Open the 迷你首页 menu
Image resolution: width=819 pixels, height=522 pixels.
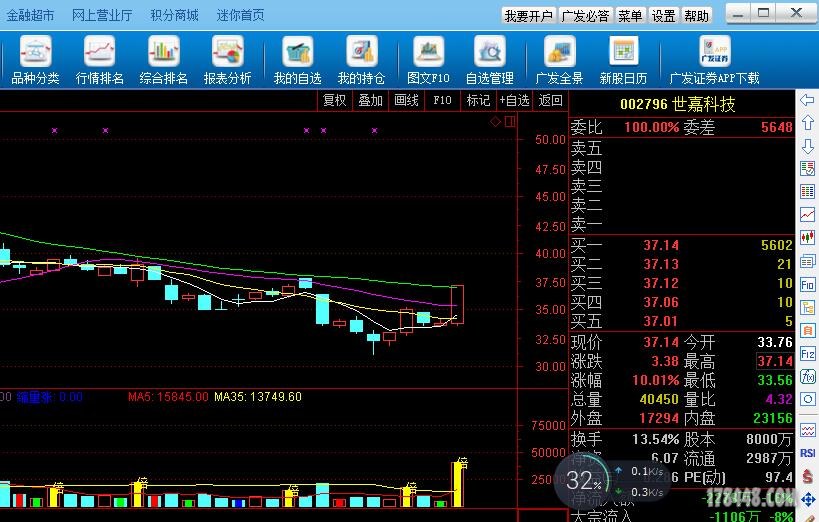240,15
